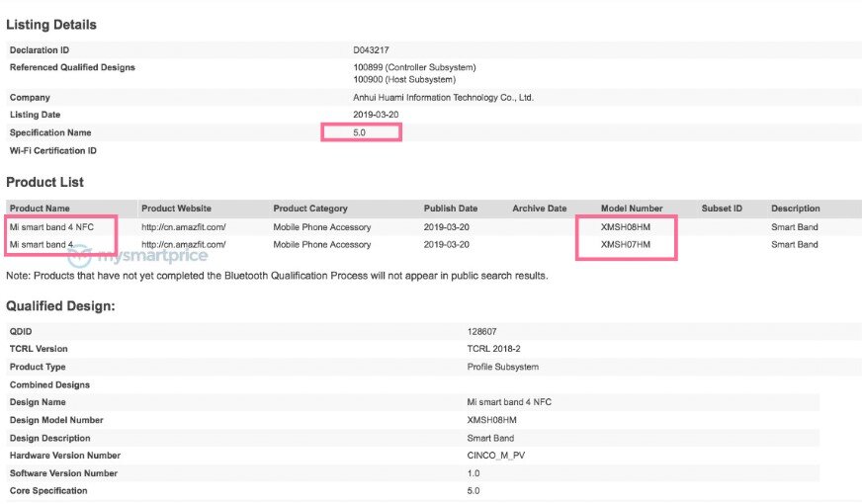Image resolution: width=862 pixels, height=504 pixels.
Task: Select product name Mi smart band 4 NFC
Action: [x=51, y=227]
